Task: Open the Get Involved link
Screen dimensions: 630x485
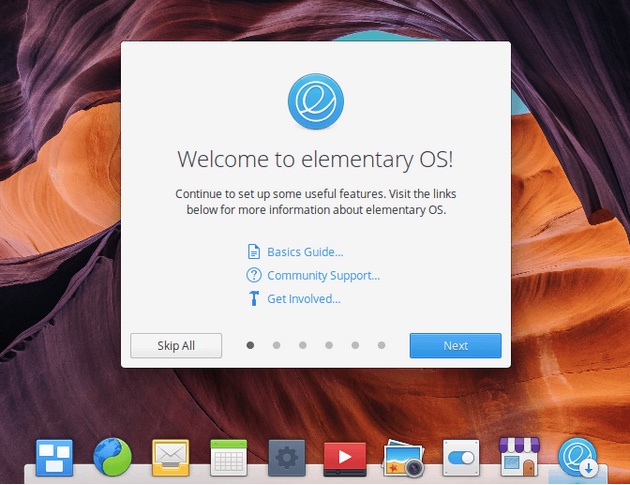Action: tap(304, 299)
